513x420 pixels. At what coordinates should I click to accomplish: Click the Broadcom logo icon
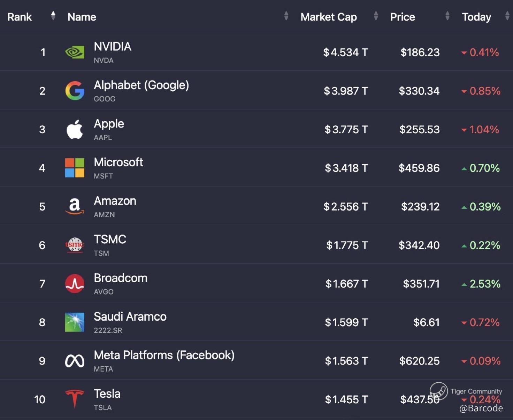(x=75, y=284)
